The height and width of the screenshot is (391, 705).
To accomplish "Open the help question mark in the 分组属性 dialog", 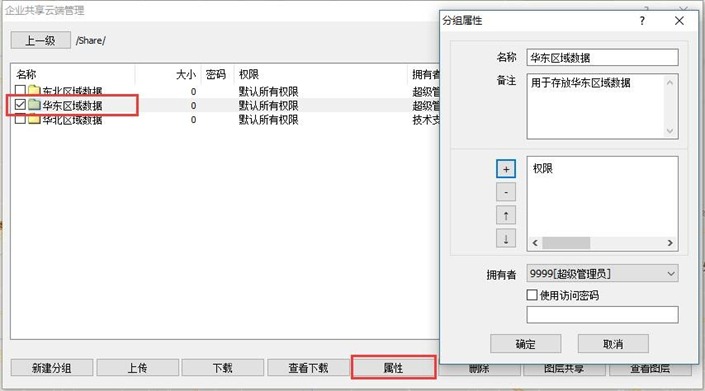I will (642, 21).
